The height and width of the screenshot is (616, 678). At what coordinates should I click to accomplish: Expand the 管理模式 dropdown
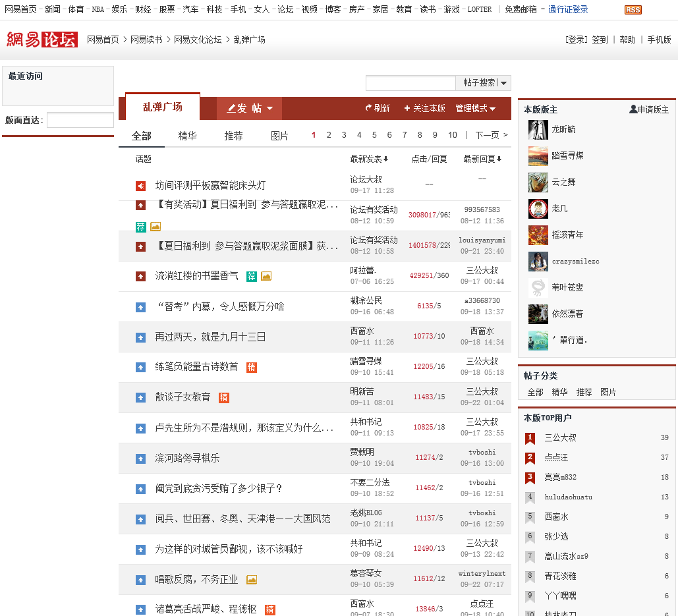click(475, 108)
